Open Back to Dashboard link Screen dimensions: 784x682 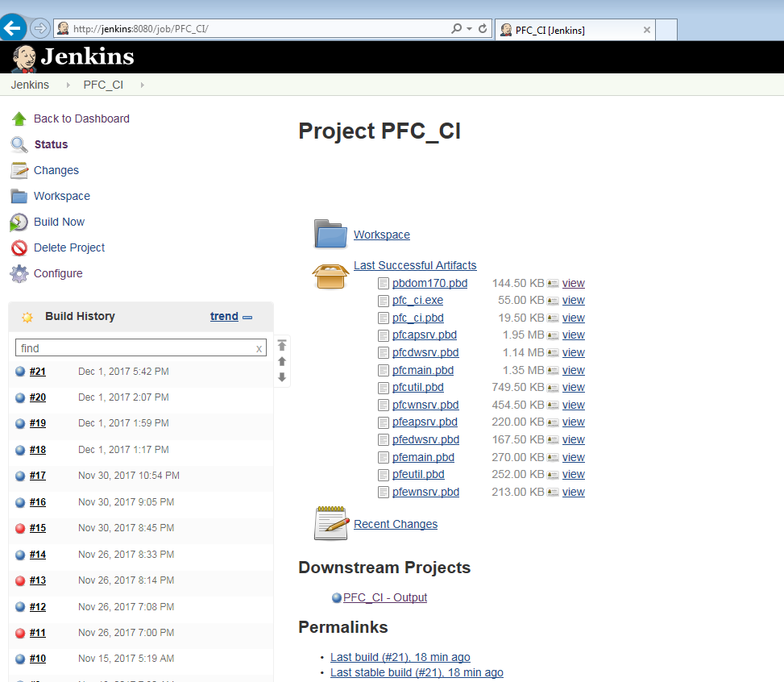coord(81,119)
